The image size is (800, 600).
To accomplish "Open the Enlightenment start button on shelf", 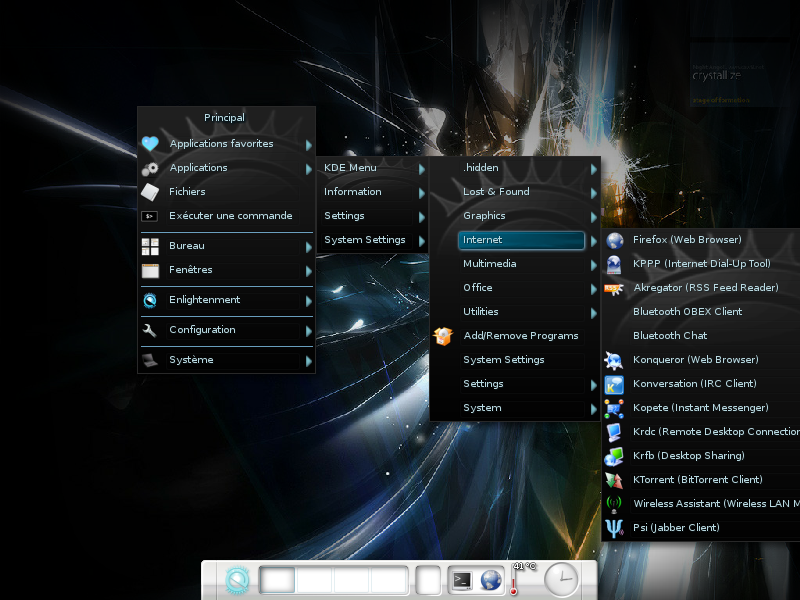I will pyautogui.click(x=237, y=580).
